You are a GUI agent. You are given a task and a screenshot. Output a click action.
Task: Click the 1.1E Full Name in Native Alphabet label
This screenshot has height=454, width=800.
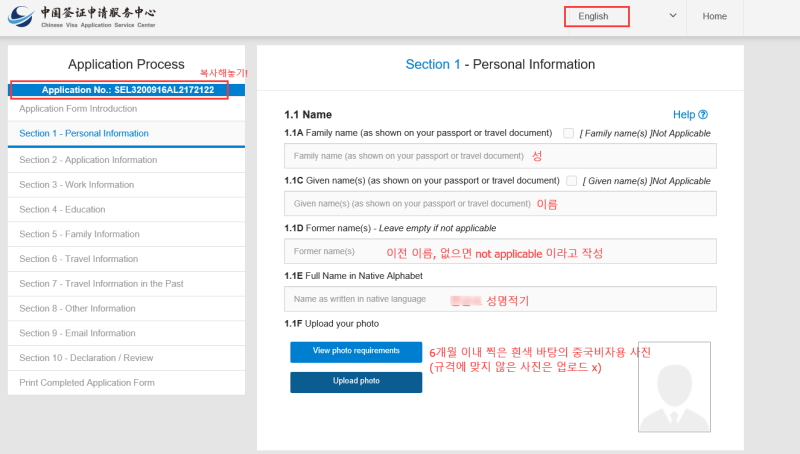tap(354, 276)
